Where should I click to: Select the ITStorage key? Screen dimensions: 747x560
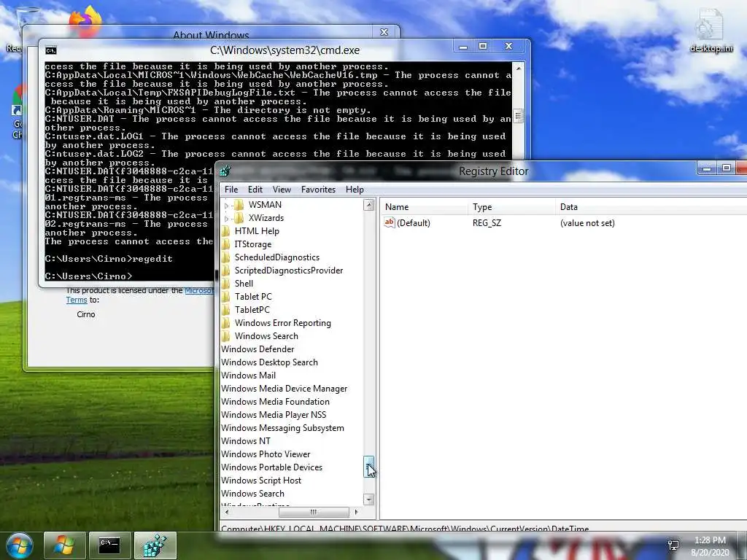253,244
